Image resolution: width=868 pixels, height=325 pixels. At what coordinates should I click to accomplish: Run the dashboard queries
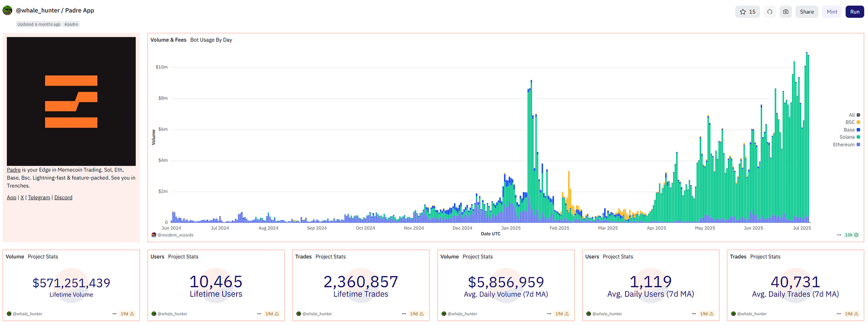click(855, 12)
